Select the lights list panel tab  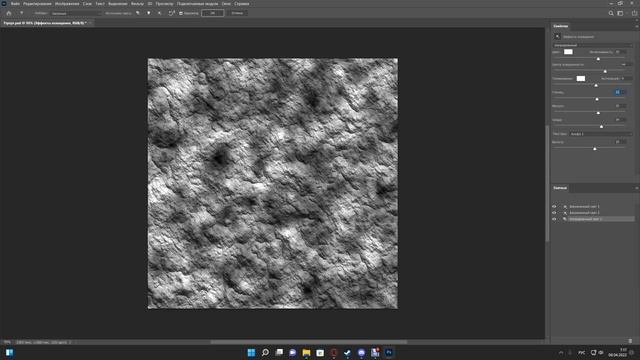pyautogui.click(x=560, y=188)
